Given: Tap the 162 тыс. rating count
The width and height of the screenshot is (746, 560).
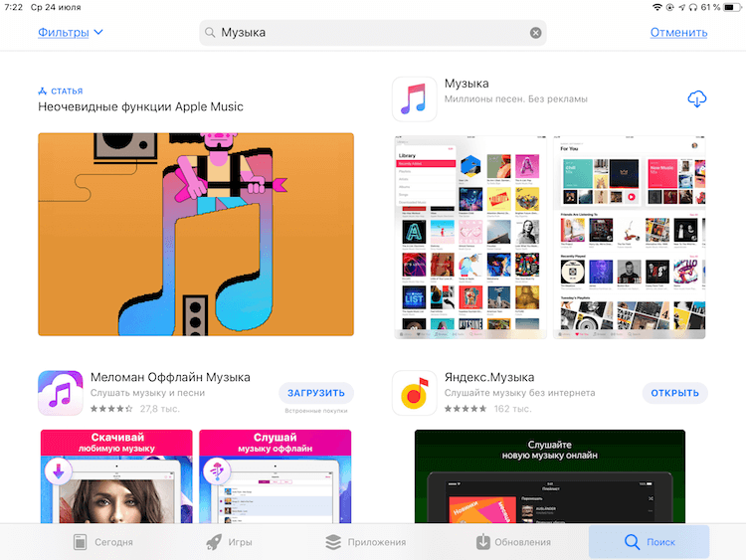Looking at the screenshot, I should tap(512, 409).
